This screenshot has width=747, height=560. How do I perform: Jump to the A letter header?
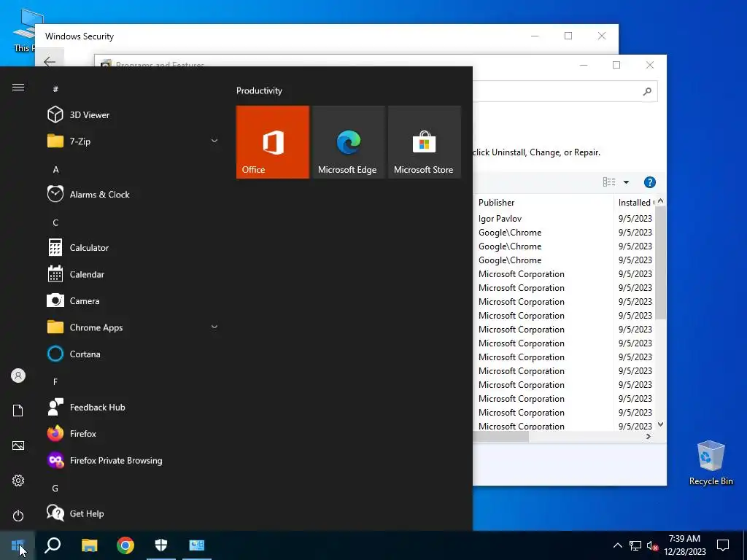[55, 169]
